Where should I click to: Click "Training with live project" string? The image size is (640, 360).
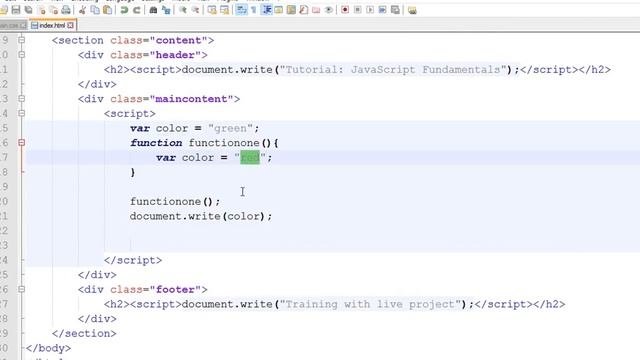370,304
